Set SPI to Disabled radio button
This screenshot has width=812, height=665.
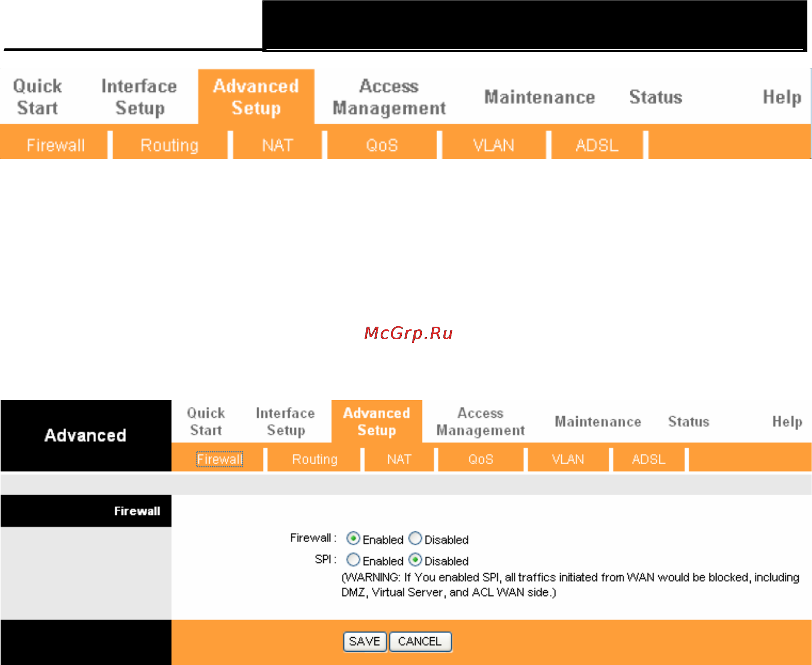(x=416, y=560)
